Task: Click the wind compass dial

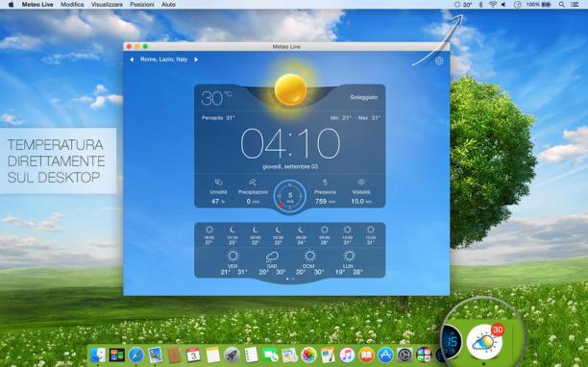Action: click(290, 196)
